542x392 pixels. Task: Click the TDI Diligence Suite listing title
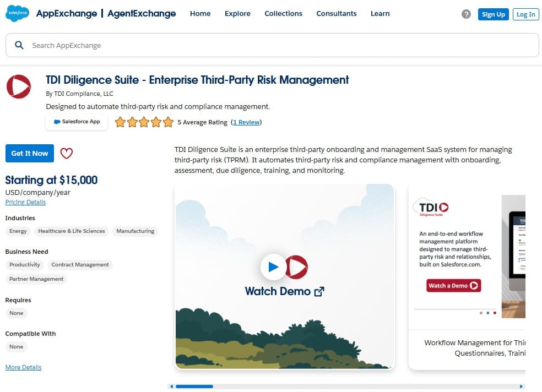click(x=197, y=80)
